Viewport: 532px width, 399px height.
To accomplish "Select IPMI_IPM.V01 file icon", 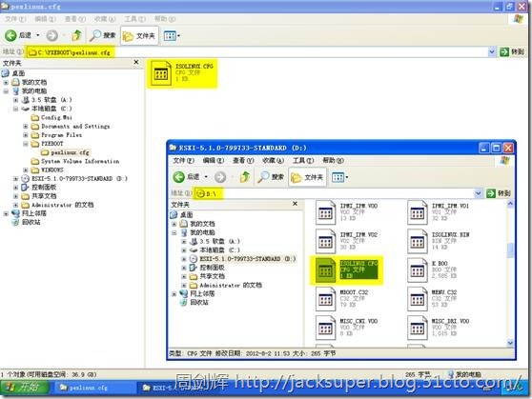I will (417, 212).
